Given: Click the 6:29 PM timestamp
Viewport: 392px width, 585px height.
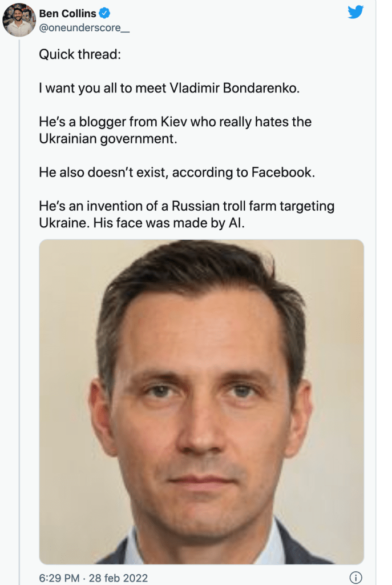Looking at the screenshot, I should 60,578.
